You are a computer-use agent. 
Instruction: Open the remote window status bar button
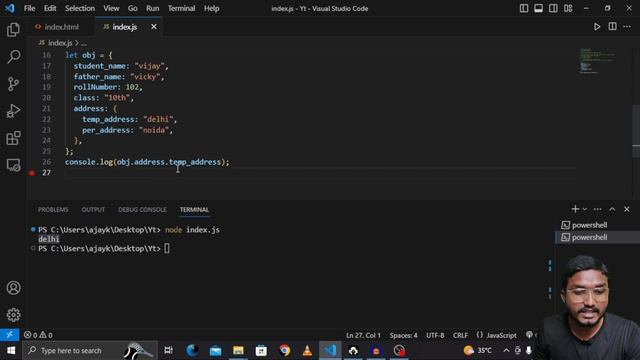coord(9,335)
